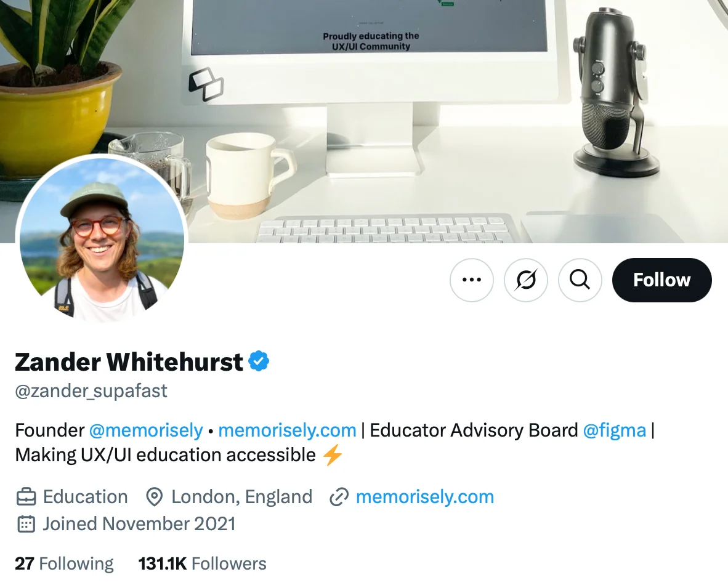Screen dimensions: 728x585
Task: Open the memorisely.com link in the bio text
Action: click(287, 430)
